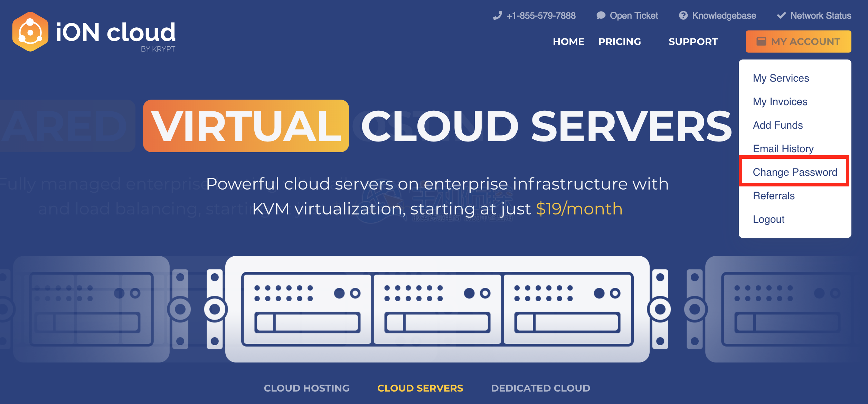Open the SUPPORT navigation link
Viewport: 868px width, 404px height.
(693, 42)
